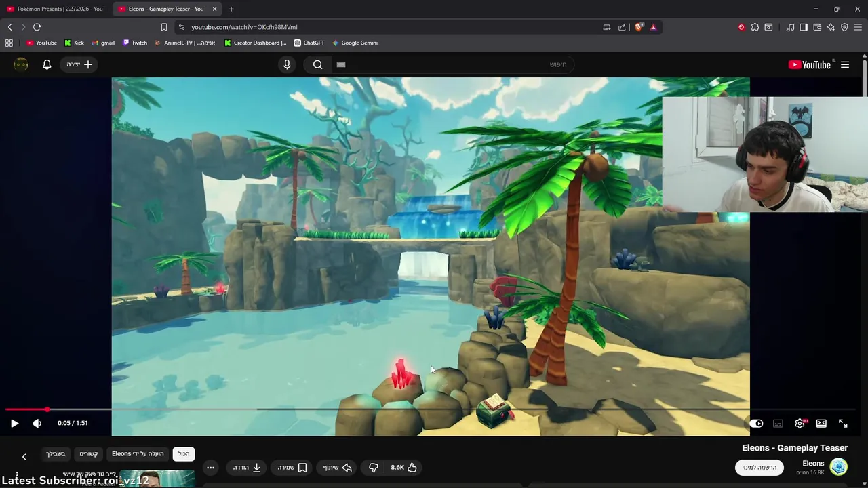The image size is (868, 488).
Task: Download the video using הורדה button
Action: (247, 467)
